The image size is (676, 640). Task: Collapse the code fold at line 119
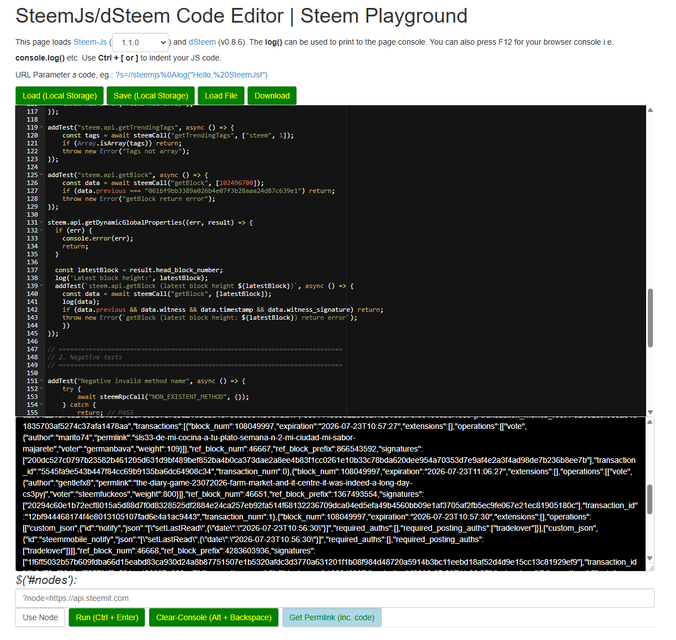(41, 128)
